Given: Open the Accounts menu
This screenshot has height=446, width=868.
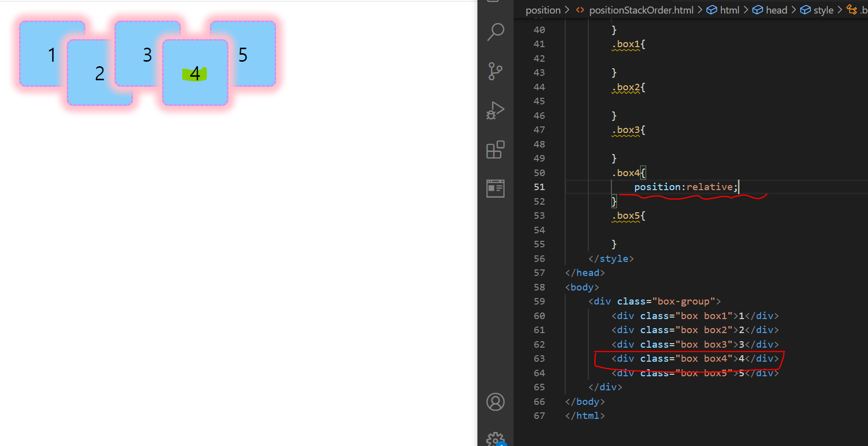Looking at the screenshot, I should coord(495,402).
